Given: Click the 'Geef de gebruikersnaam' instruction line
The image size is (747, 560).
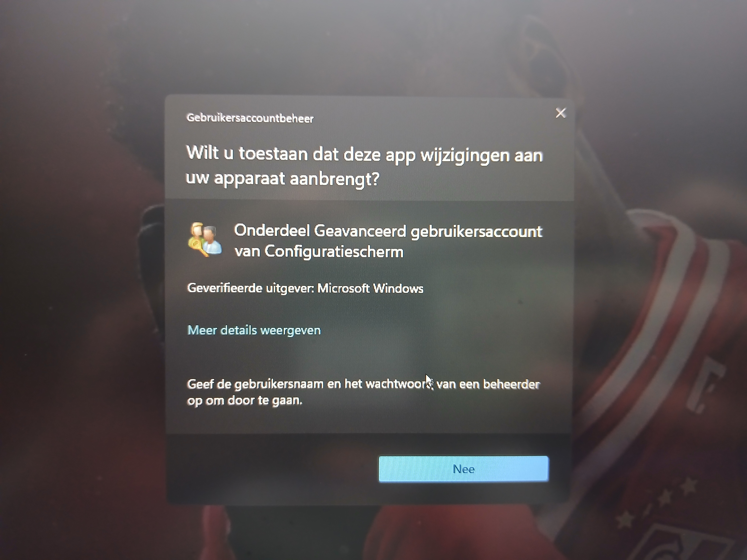Looking at the screenshot, I should tap(364, 384).
